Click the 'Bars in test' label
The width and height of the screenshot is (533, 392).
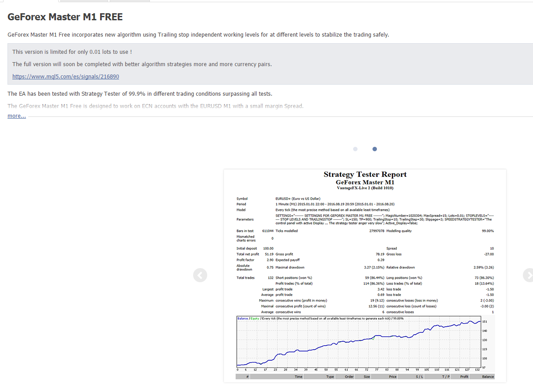pos(245,231)
